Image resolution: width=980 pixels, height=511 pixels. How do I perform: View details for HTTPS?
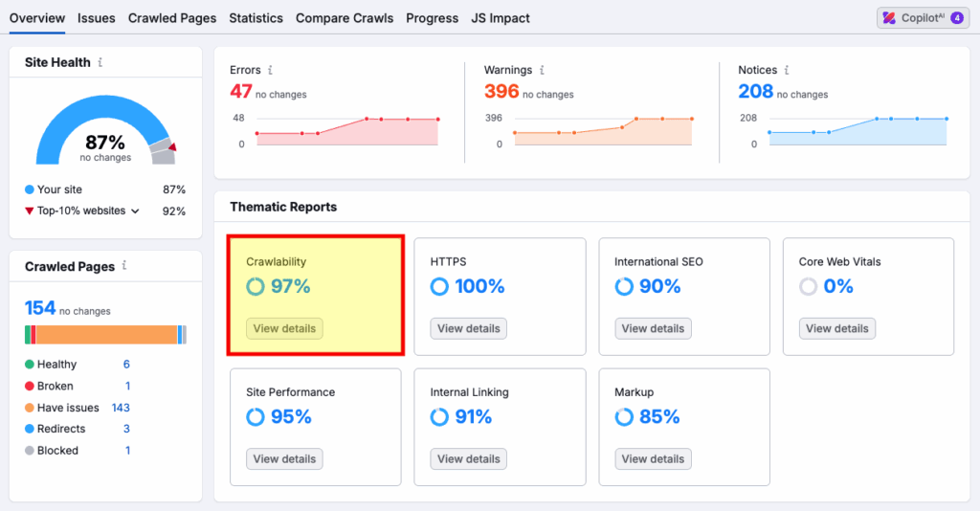click(468, 328)
